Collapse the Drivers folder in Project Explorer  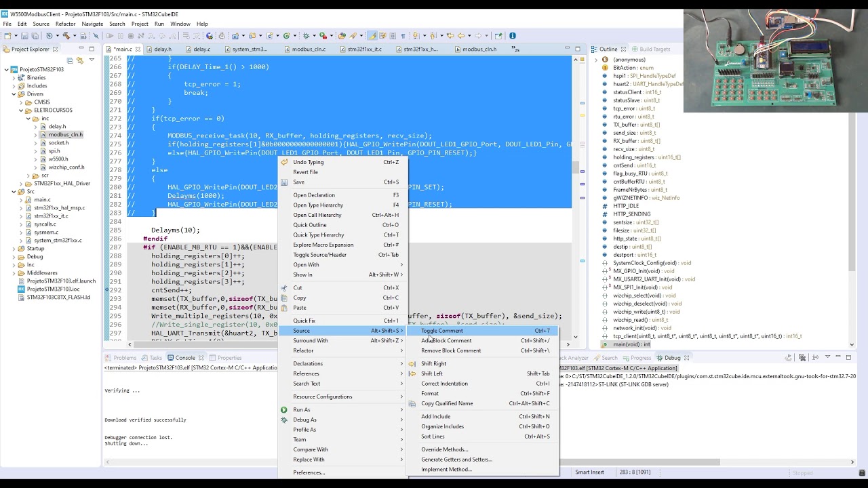tap(13, 94)
